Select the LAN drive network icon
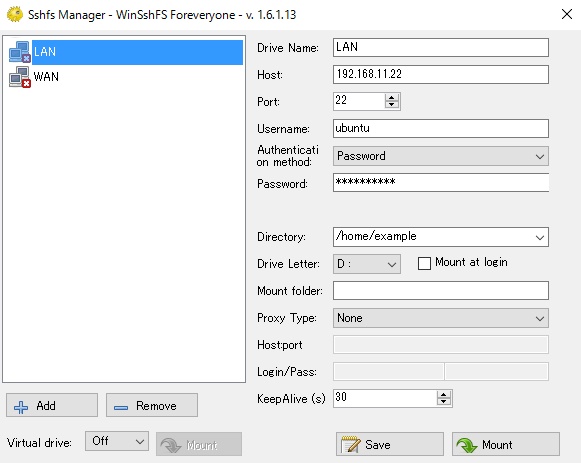This screenshot has height=463, width=581. click(x=19, y=52)
